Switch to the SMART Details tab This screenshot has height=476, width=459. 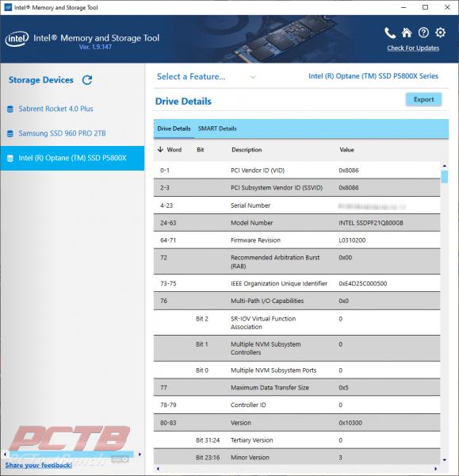(217, 129)
